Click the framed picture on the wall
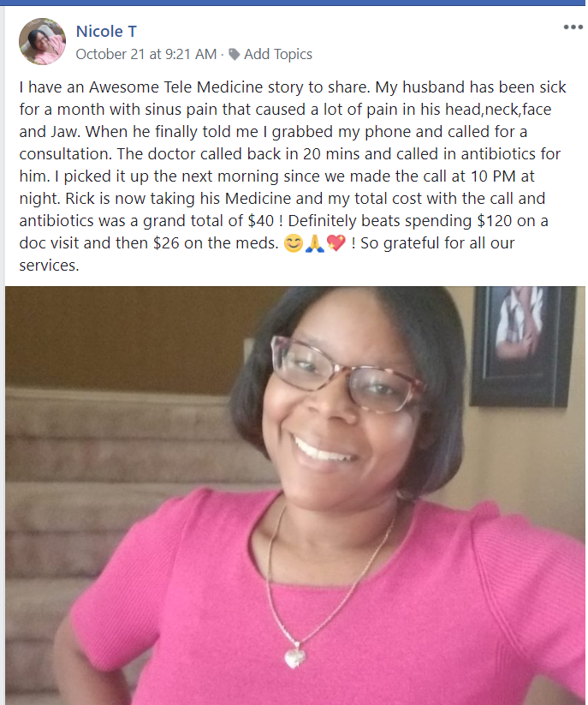 pyautogui.click(x=522, y=347)
